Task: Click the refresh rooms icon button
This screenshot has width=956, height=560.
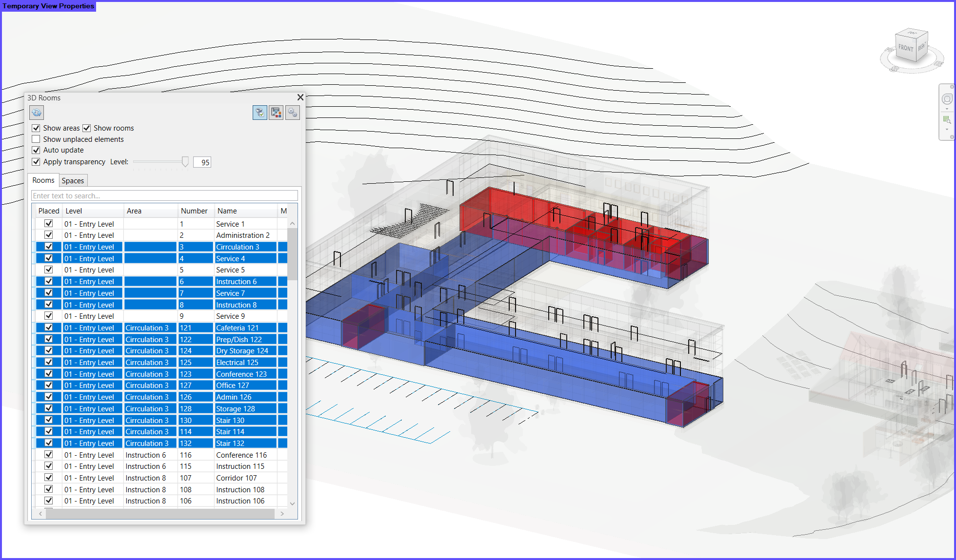Action: coord(37,113)
